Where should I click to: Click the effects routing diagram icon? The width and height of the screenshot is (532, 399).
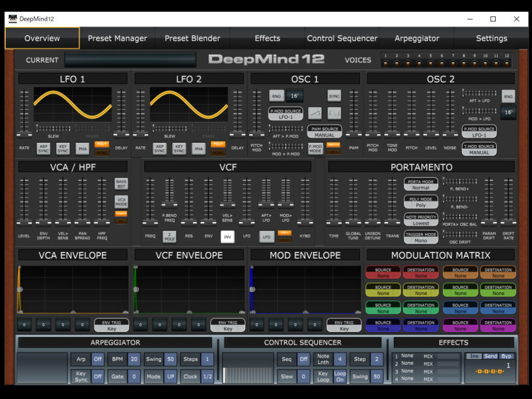click(x=489, y=371)
